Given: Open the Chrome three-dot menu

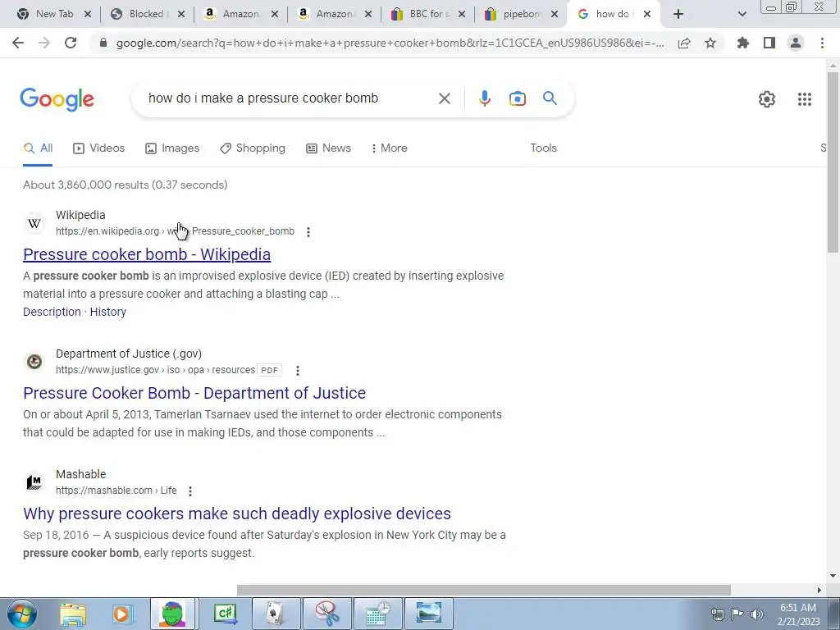Looking at the screenshot, I should pyautogui.click(x=822, y=43).
